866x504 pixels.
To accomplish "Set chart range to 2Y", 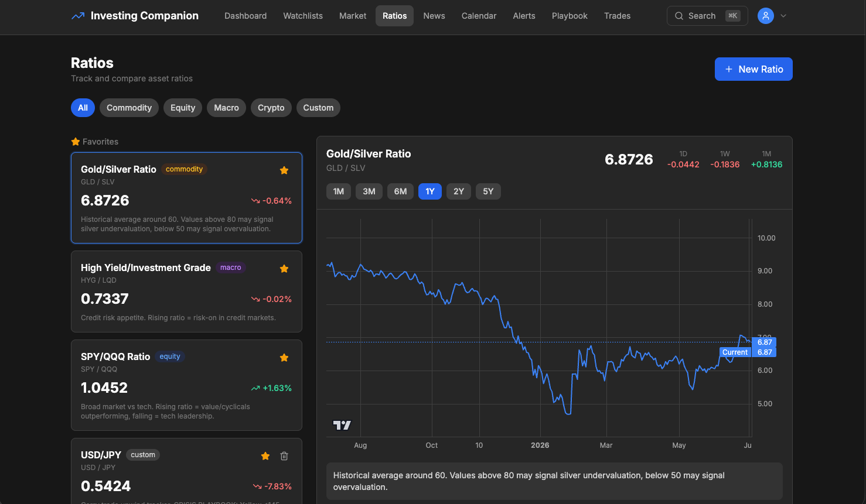I will point(459,191).
